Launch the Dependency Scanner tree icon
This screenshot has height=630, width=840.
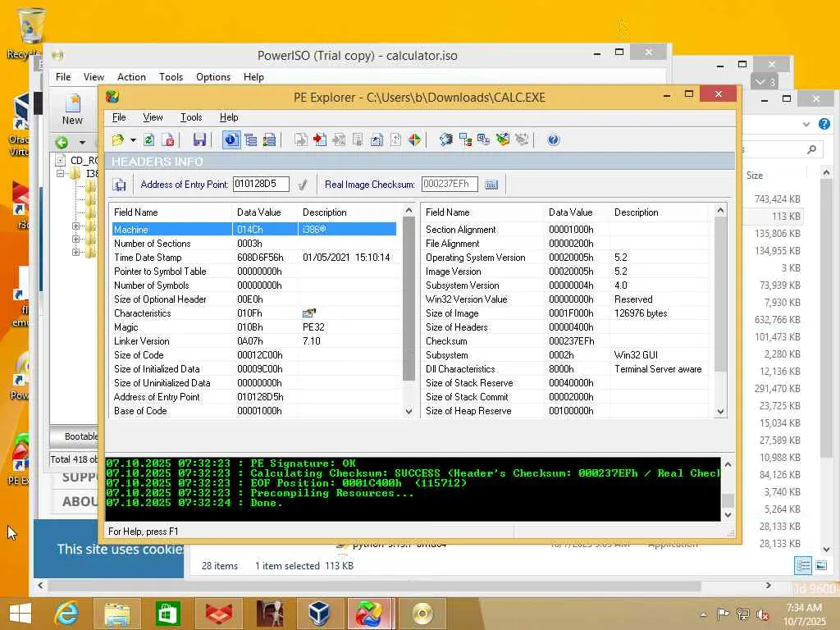(465, 140)
